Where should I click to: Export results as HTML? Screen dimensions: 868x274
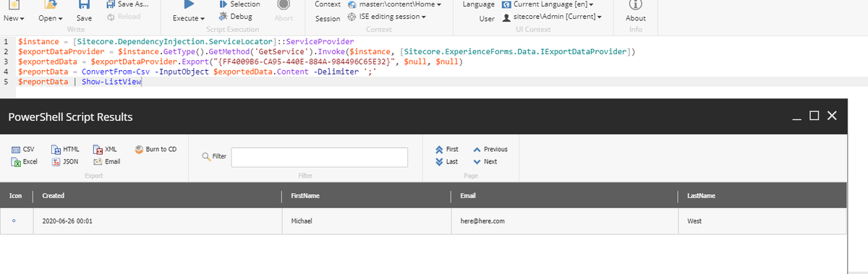(65, 149)
